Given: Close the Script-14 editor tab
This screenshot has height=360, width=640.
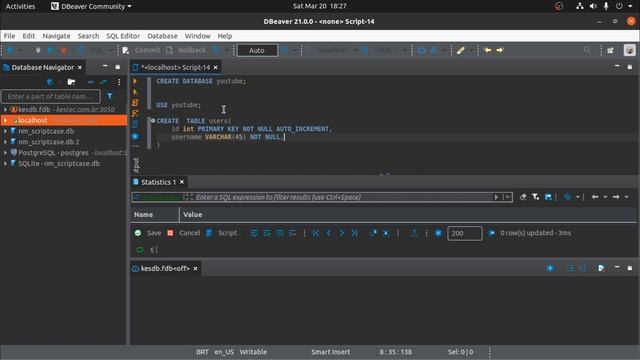Looking at the screenshot, I should coord(216,67).
